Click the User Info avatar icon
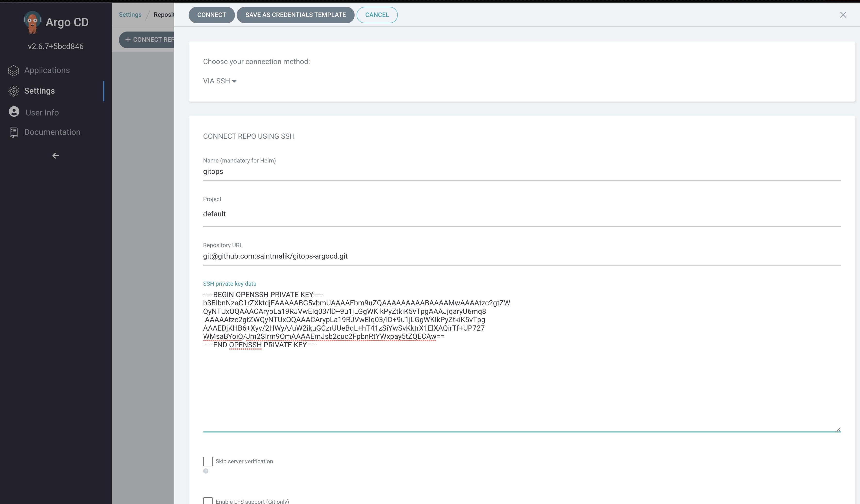This screenshot has height=504, width=860. tap(14, 112)
